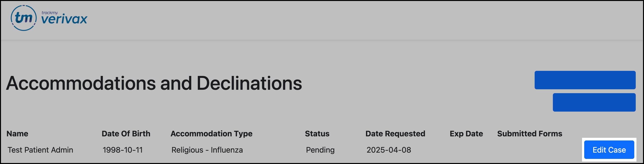644x164 pixels.
Task: Sort by the Date Of Birth column
Action: (x=126, y=133)
